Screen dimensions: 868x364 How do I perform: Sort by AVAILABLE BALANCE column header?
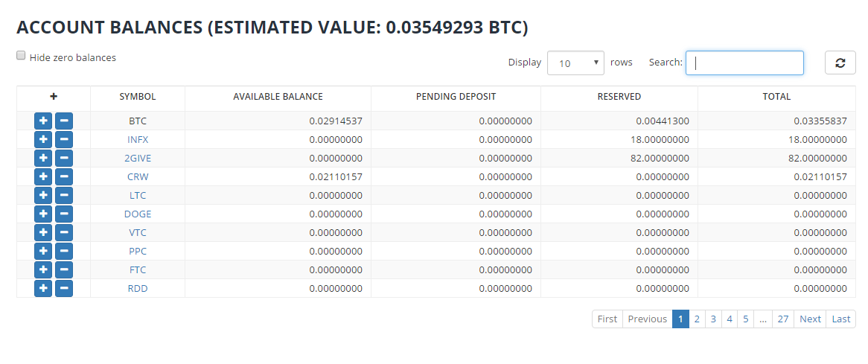[278, 97]
